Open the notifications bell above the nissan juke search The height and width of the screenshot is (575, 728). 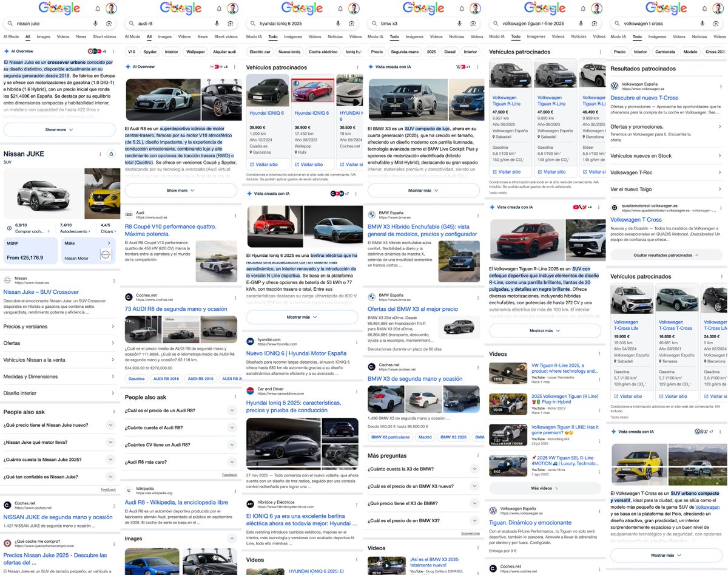pos(98,9)
